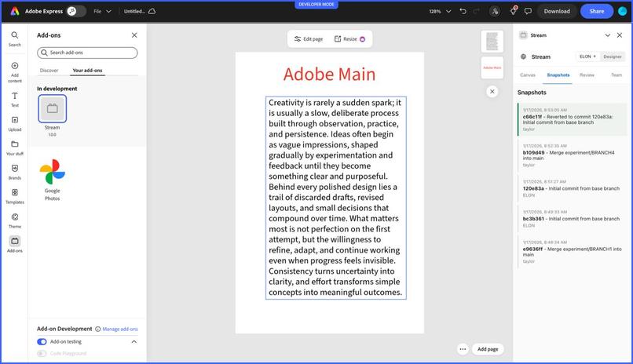Launch the Google Photos add-on
633x364 pixels.
[x=52, y=172]
